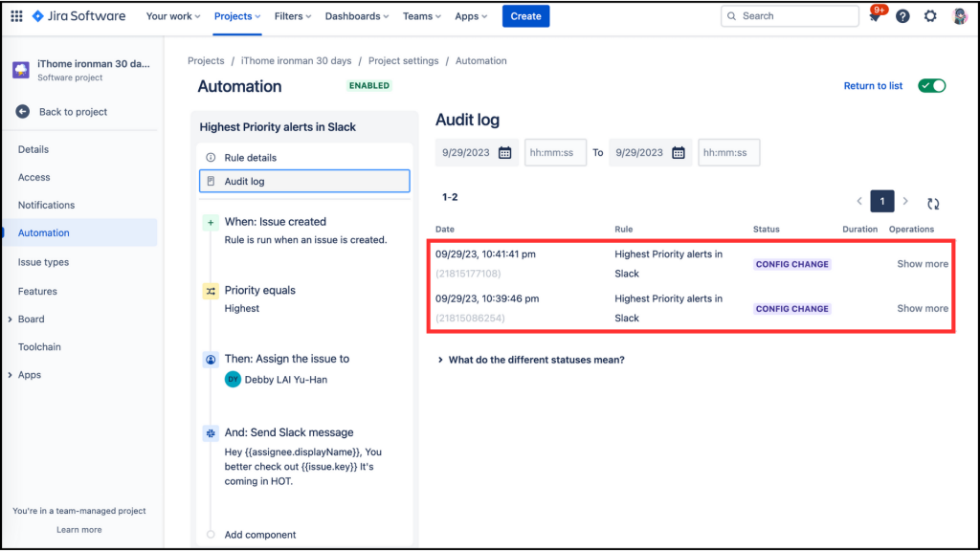Select Automation in the sidebar
Image resolution: width=980 pixels, height=551 pixels.
80,232
